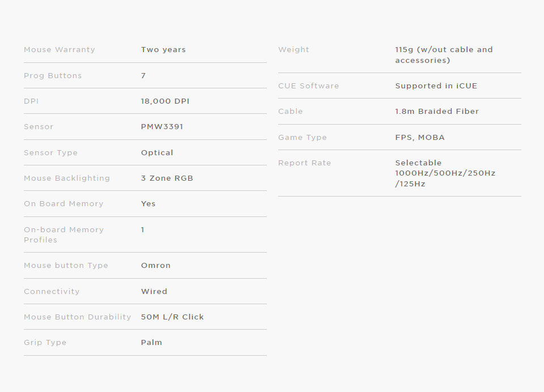Click the 1.8m Braided Fiber cable value

click(x=437, y=112)
